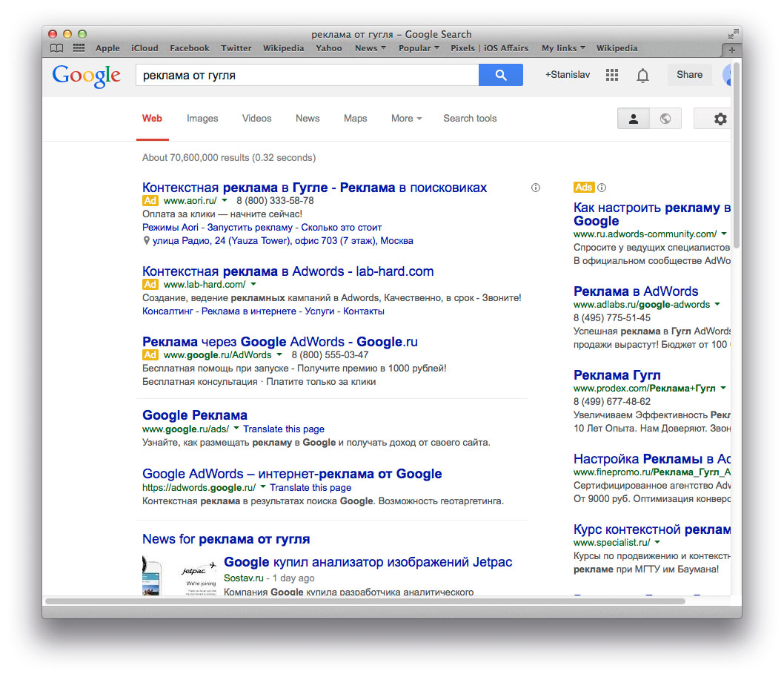
Task: Click the horizontal scrollbar at the bottom
Action: (365, 601)
